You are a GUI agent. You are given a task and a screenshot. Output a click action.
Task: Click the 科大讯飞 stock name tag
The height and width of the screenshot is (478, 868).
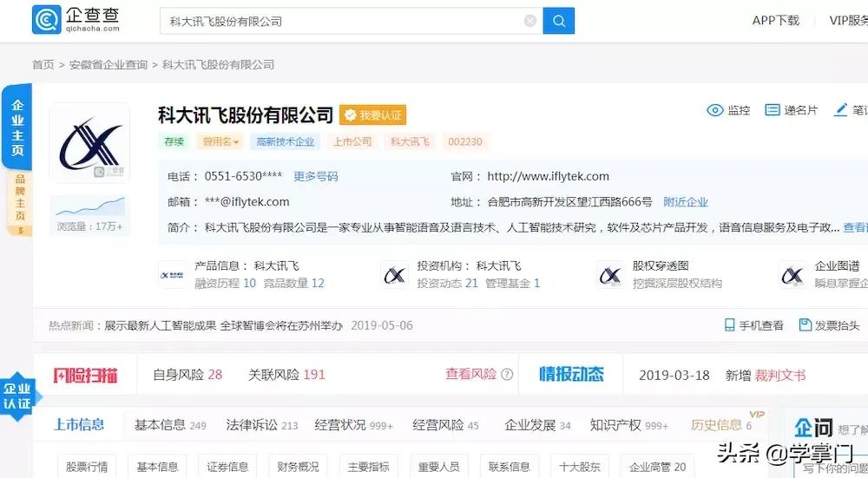tap(410, 141)
